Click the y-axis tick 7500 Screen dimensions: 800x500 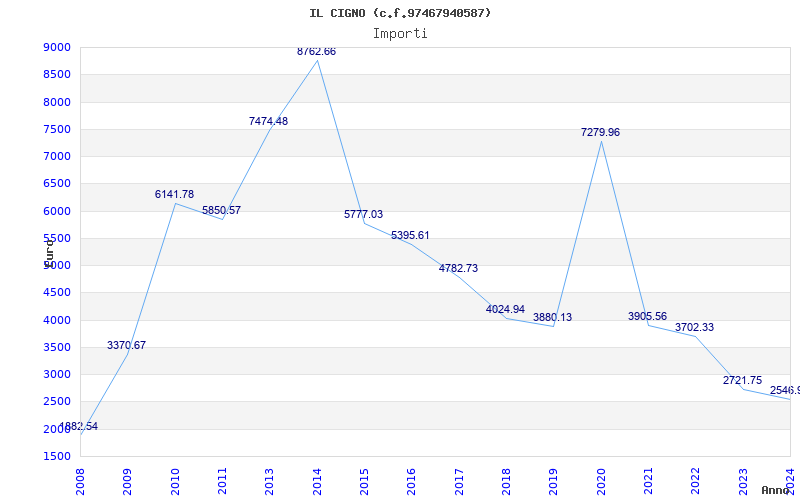click(x=57, y=129)
